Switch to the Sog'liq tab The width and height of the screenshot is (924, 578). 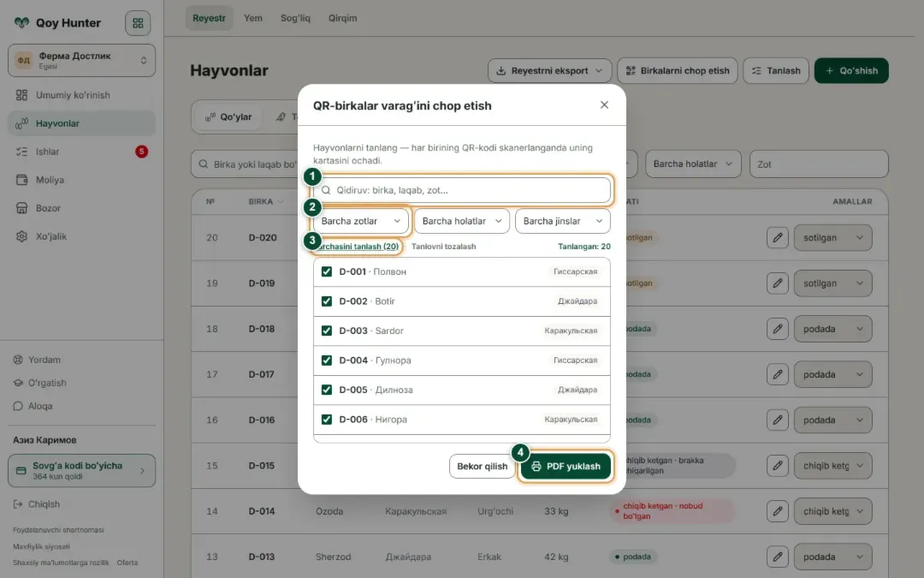(x=295, y=18)
